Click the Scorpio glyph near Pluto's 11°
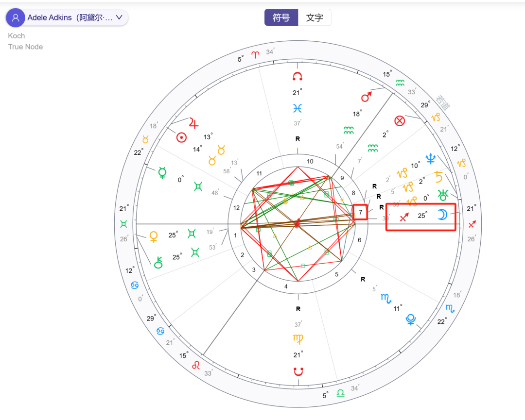 pos(386,298)
